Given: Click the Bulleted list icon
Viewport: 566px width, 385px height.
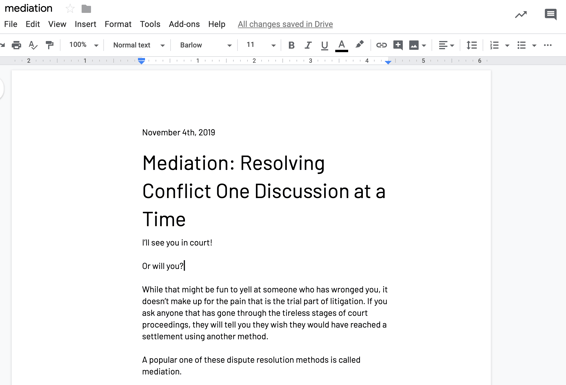Looking at the screenshot, I should click(521, 45).
